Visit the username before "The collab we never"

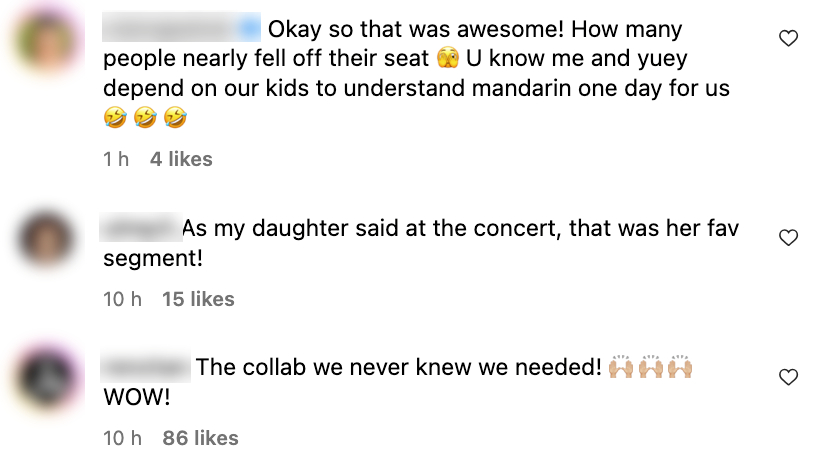[146, 367]
